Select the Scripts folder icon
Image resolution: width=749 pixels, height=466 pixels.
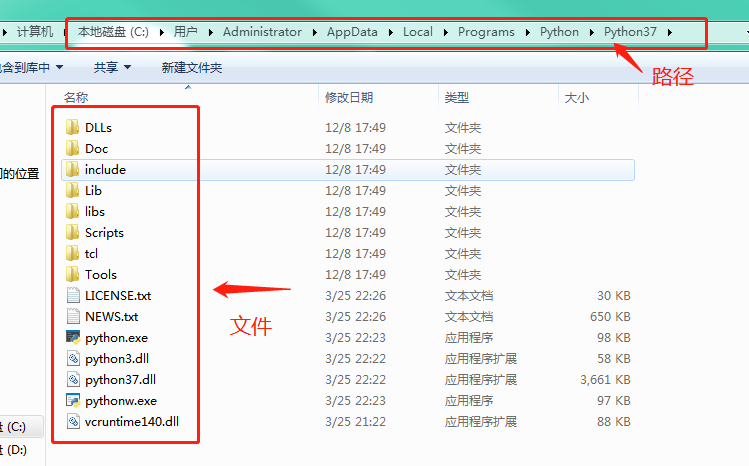point(73,233)
